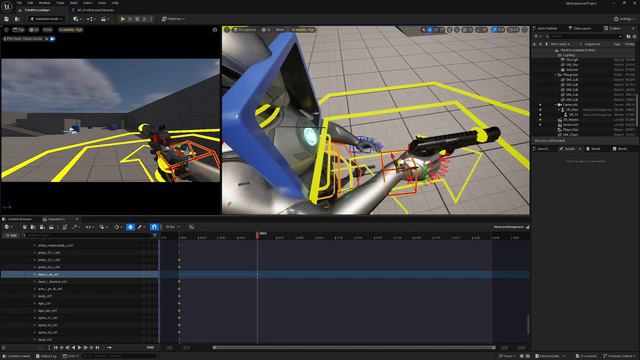Close the Sequencer tab

coord(77,219)
